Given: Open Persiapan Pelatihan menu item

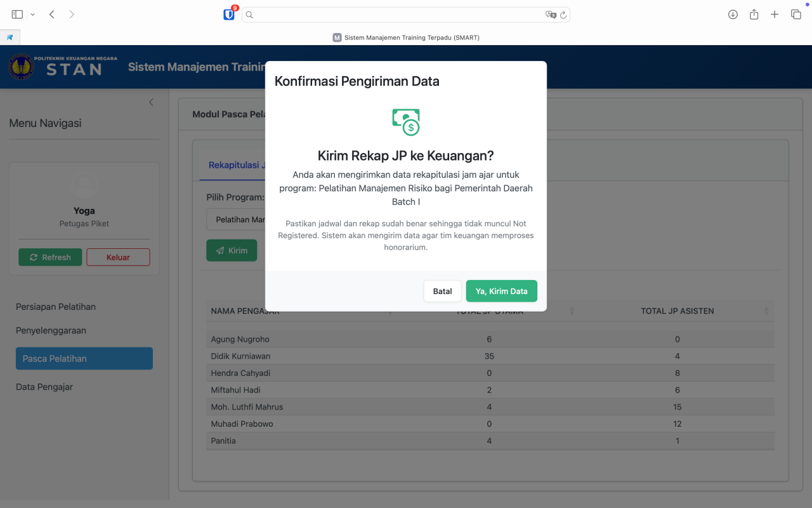Looking at the screenshot, I should click(x=56, y=307).
